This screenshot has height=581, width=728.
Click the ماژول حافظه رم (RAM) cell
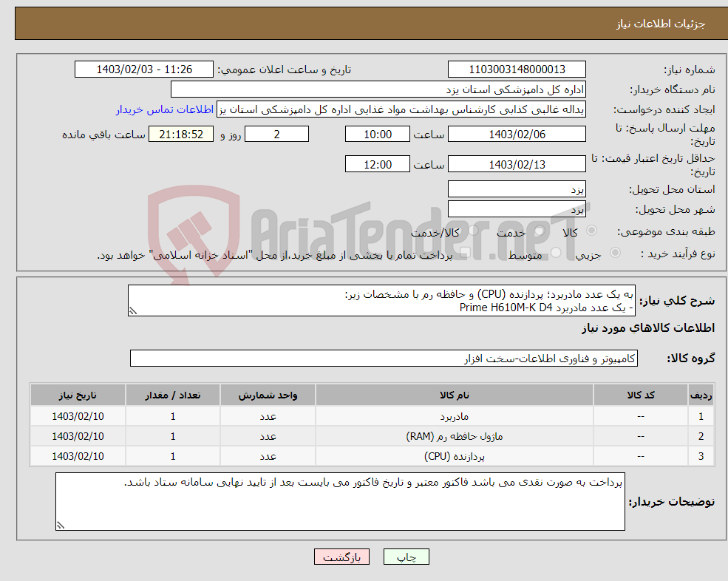click(454, 436)
